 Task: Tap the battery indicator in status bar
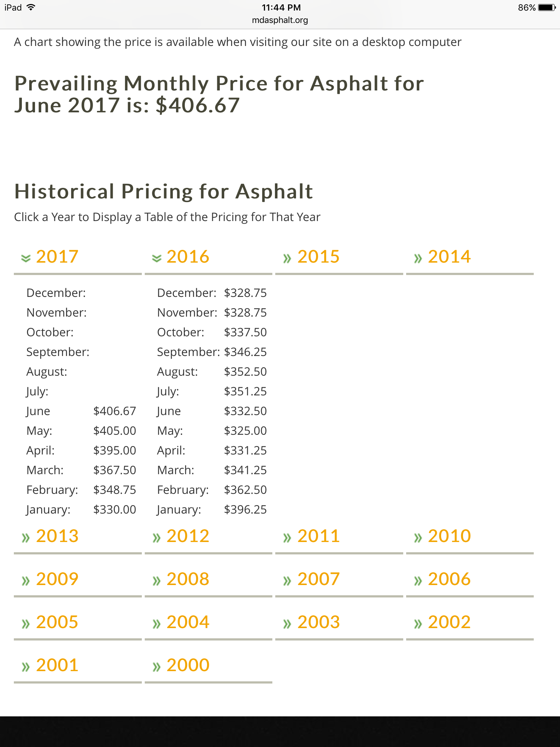click(x=547, y=8)
